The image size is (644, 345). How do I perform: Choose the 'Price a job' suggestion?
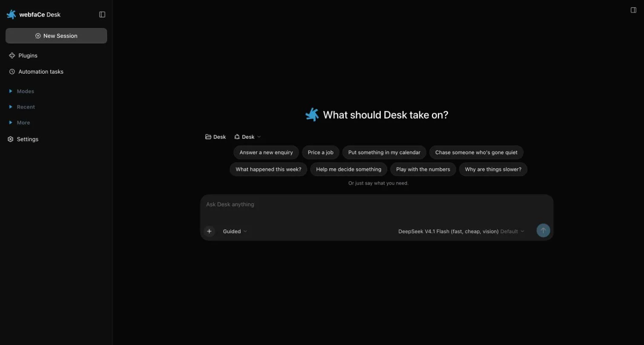321,152
